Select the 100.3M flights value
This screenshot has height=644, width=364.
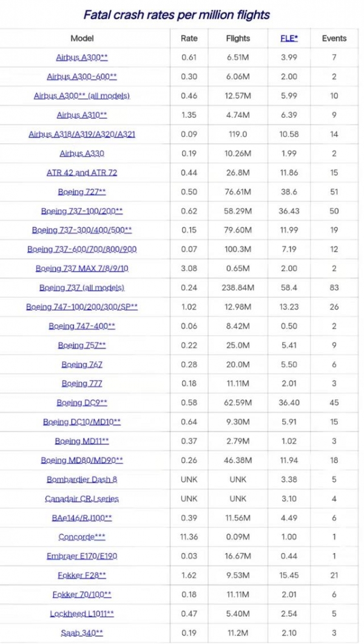tap(238, 249)
